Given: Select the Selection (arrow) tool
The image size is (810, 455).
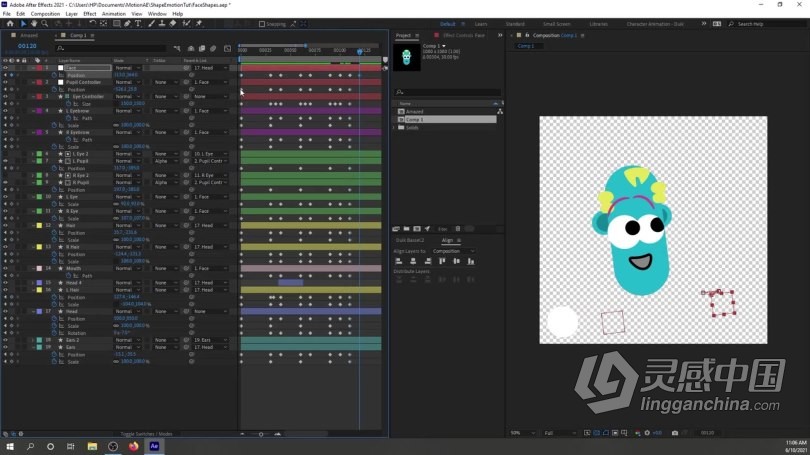Looking at the screenshot, I should [23, 24].
